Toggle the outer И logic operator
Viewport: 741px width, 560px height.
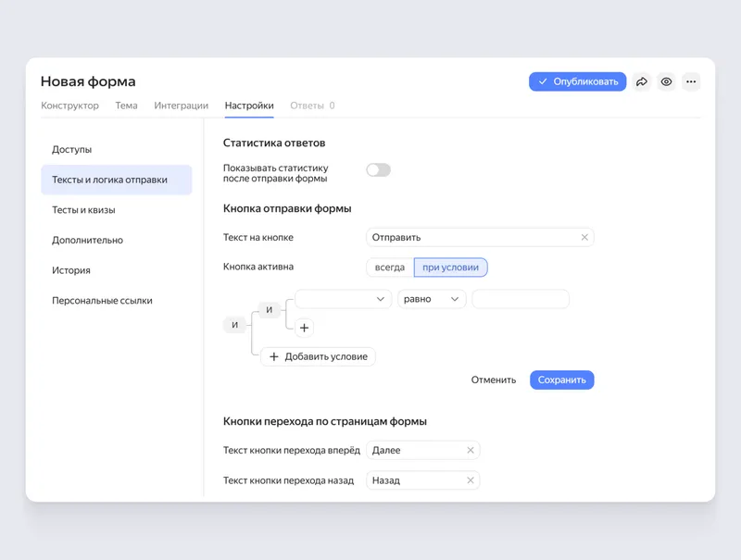pyautogui.click(x=234, y=325)
